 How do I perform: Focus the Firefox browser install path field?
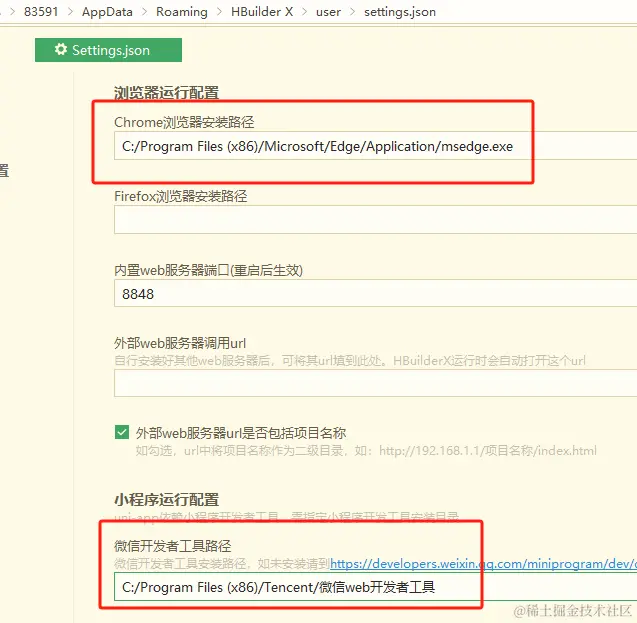click(x=375, y=219)
